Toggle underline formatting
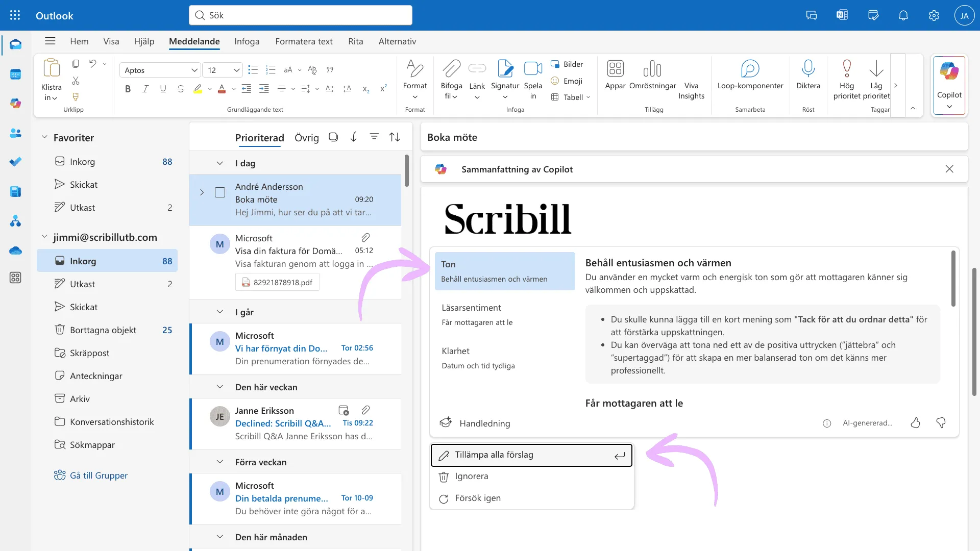The width and height of the screenshot is (980, 551). click(163, 89)
